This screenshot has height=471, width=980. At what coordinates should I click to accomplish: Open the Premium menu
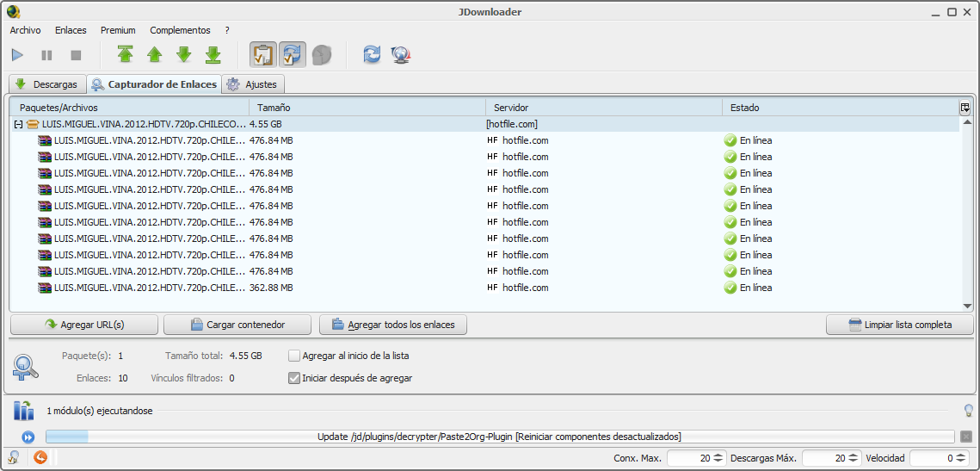pos(118,30)
